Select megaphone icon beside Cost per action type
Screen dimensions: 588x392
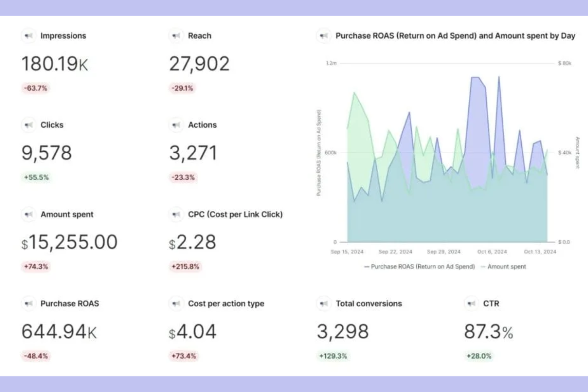coord(176,304)
